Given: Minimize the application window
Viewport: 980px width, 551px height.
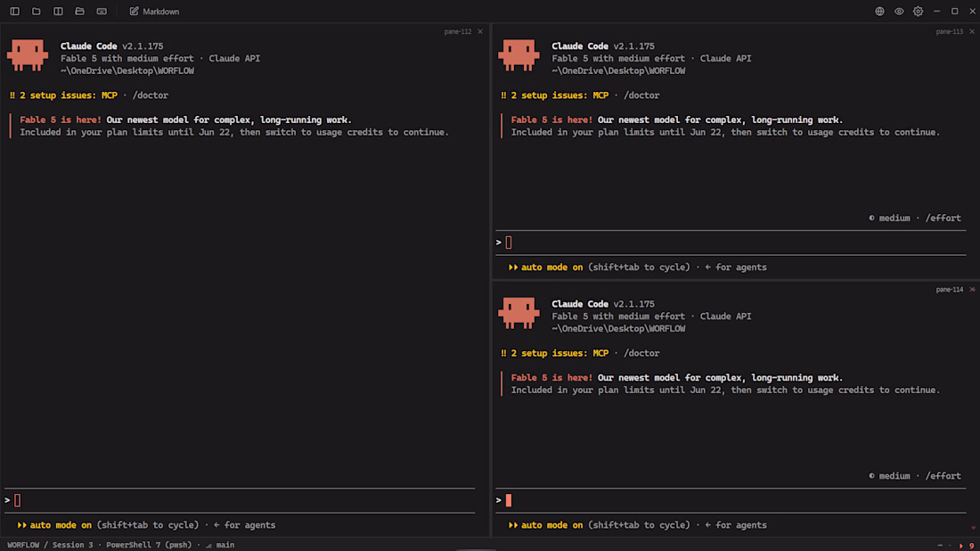Looking at the screenshot, I should point(936,12).
